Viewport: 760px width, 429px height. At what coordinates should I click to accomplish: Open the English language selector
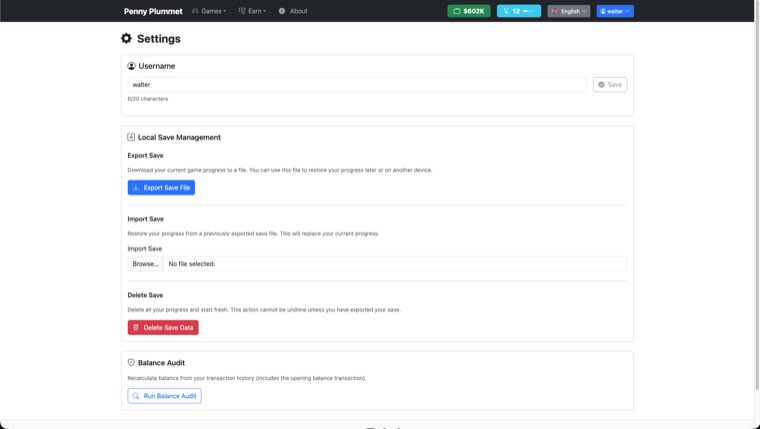(x=568, y=11)
